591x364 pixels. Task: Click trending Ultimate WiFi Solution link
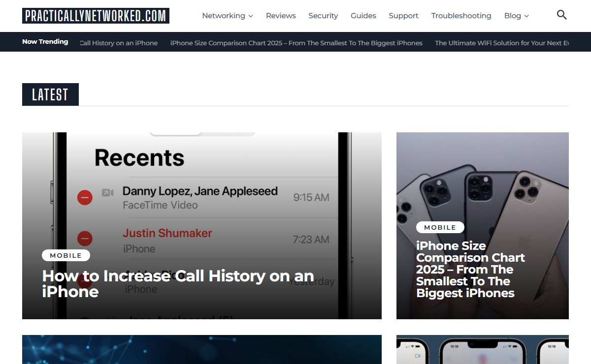pyautogui.click(x=502, y=43)
